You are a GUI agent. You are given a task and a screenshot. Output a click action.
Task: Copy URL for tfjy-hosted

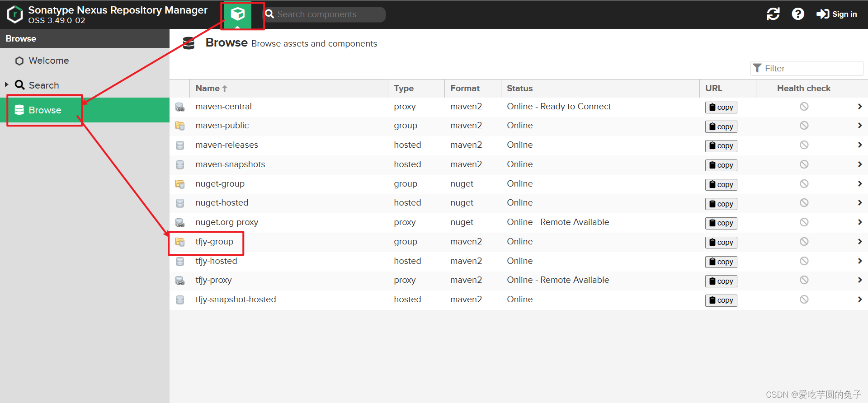click(x=721, y=262)
